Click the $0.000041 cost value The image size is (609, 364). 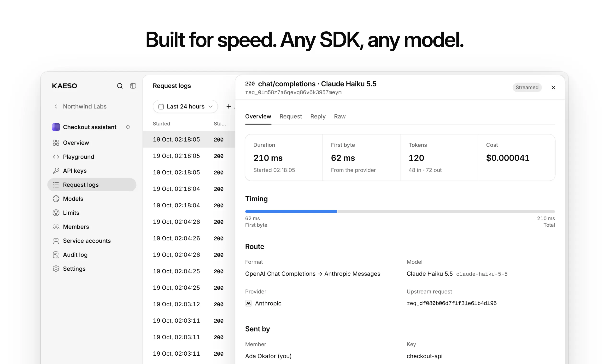508,158
